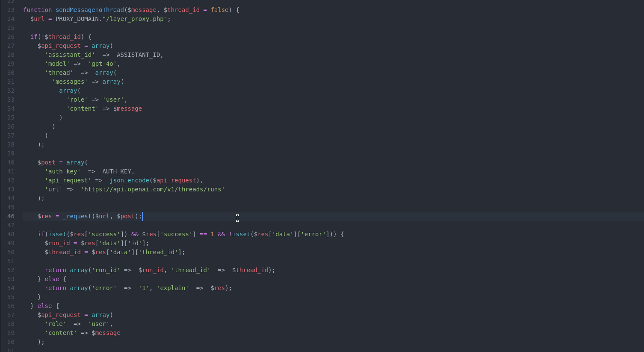644x352 pixels.
Task: Click the false default parameter value
Action: tap(219, 10)
